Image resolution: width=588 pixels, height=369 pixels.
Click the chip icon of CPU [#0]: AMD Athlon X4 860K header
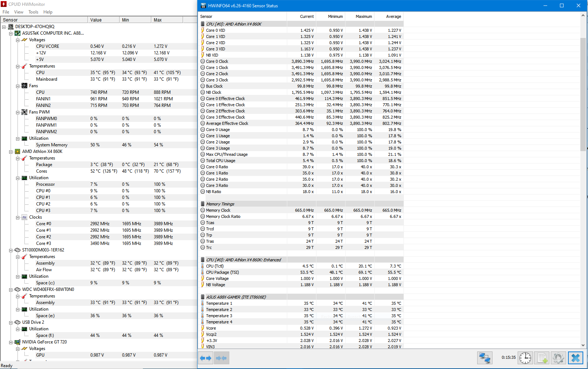click(x=203, y=24)
